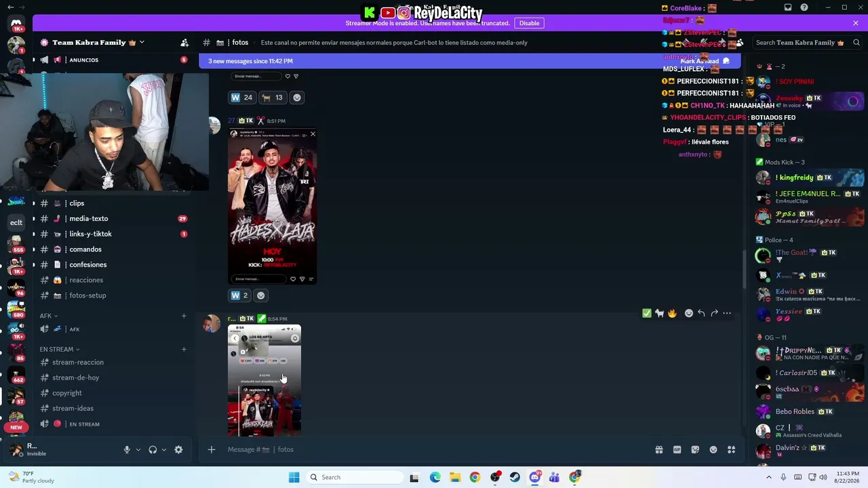
Task: Forward the hovered message
Action: pos(714,313)
